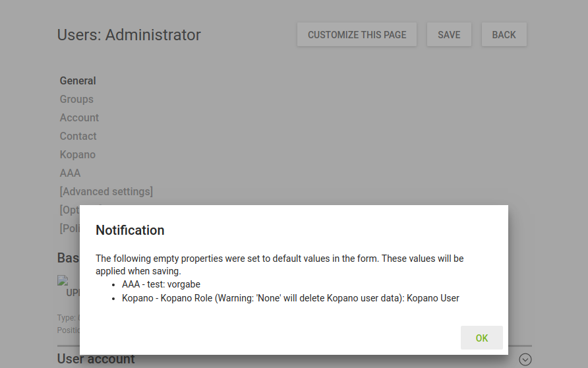Click the 'AAA - test: vorgabe' list entry
The image size is (588, 368).
[x=161, y=284]
